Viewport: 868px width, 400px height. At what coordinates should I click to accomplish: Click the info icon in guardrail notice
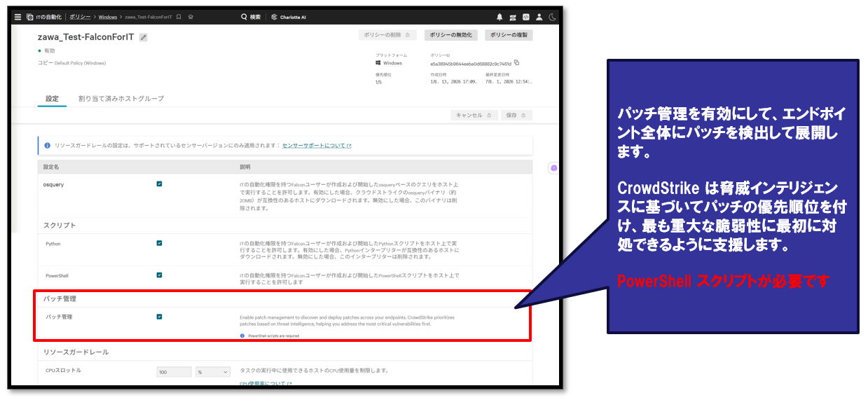coord(47,146)
